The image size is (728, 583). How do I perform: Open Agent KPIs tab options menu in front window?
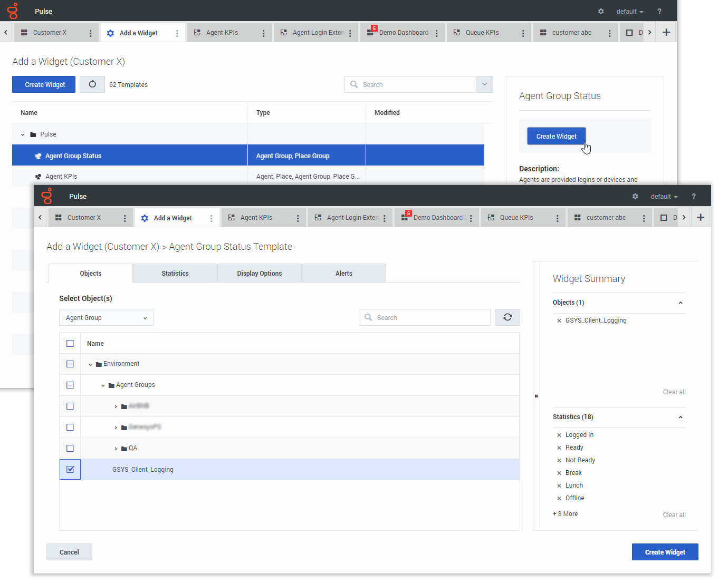[x=298, y=218]
